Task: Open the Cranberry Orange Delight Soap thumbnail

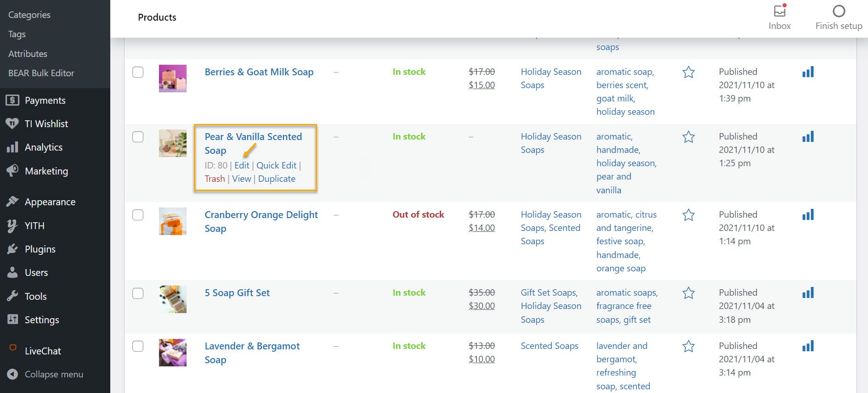Action: (173, 221)
